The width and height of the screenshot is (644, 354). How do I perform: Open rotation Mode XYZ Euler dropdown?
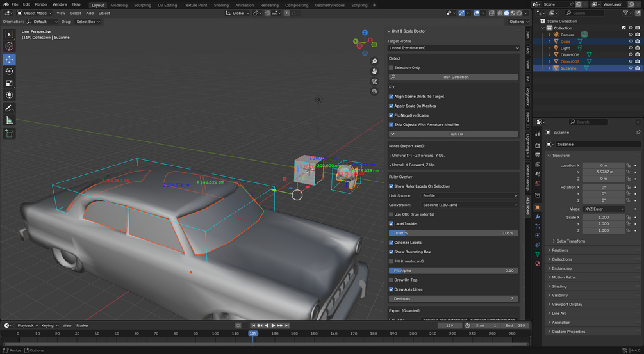coord(604,209)
